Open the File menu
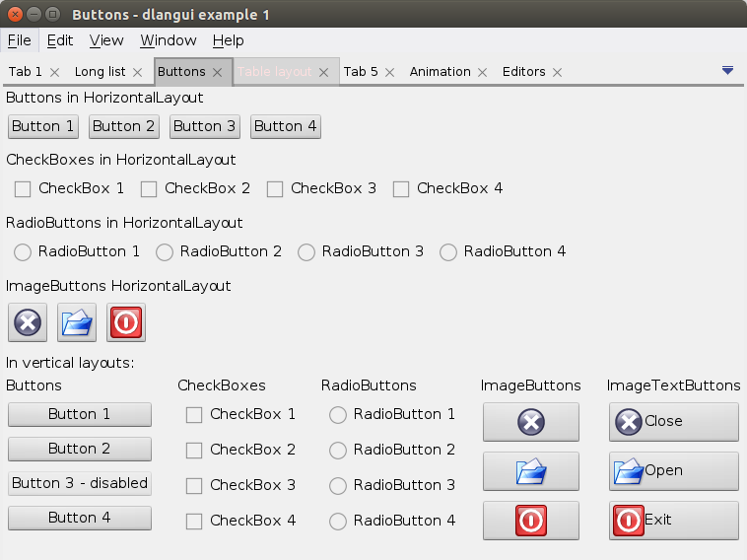 [x=20, y=40]
